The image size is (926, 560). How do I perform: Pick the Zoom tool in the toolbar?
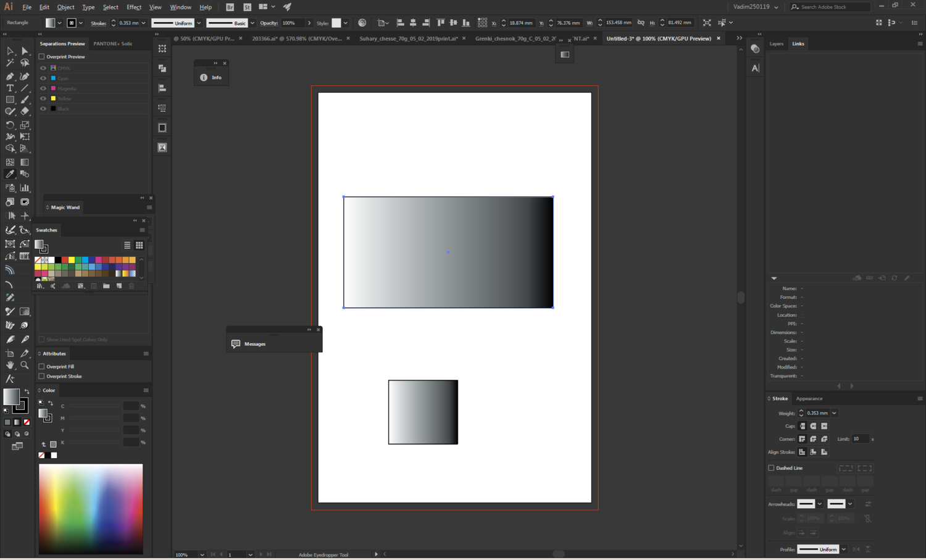[x=25, y=366]
